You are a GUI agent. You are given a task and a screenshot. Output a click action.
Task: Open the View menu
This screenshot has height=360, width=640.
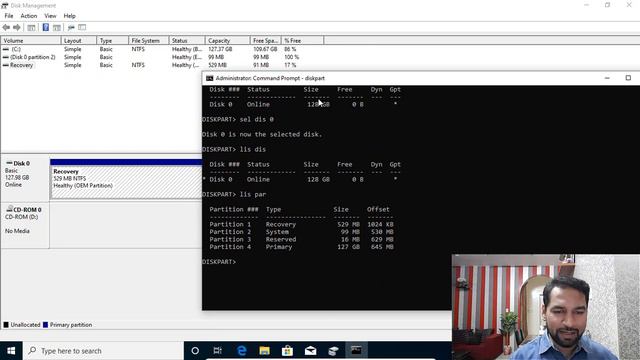(x=50, y=16)
